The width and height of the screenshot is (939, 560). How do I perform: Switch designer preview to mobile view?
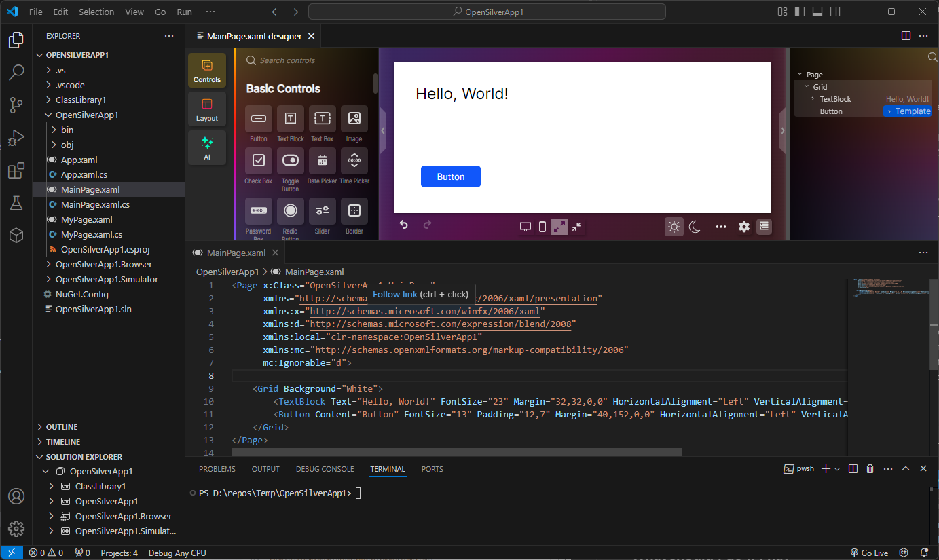tap(542, 227)
